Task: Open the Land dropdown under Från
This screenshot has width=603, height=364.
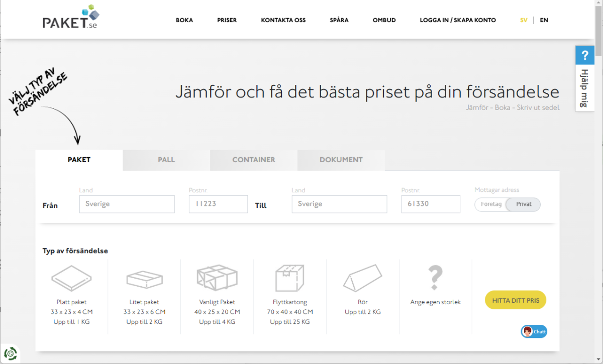Action: coord(127,204)
